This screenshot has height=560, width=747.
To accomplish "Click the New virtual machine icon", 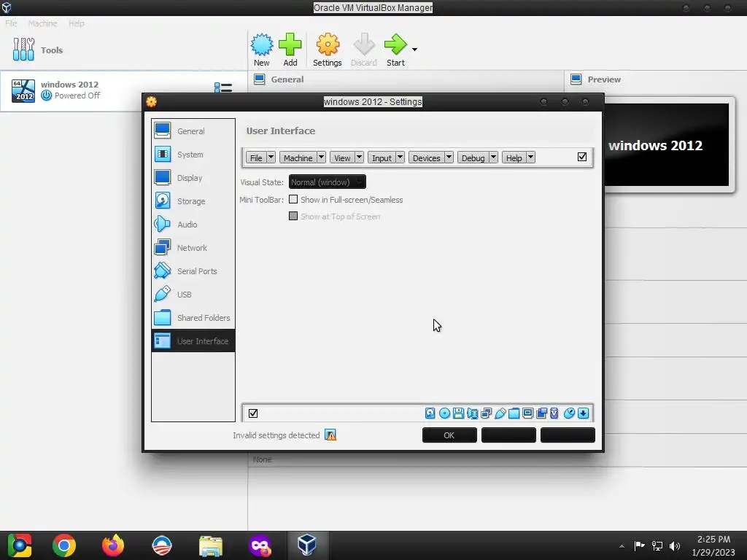I will click(262, 44).
